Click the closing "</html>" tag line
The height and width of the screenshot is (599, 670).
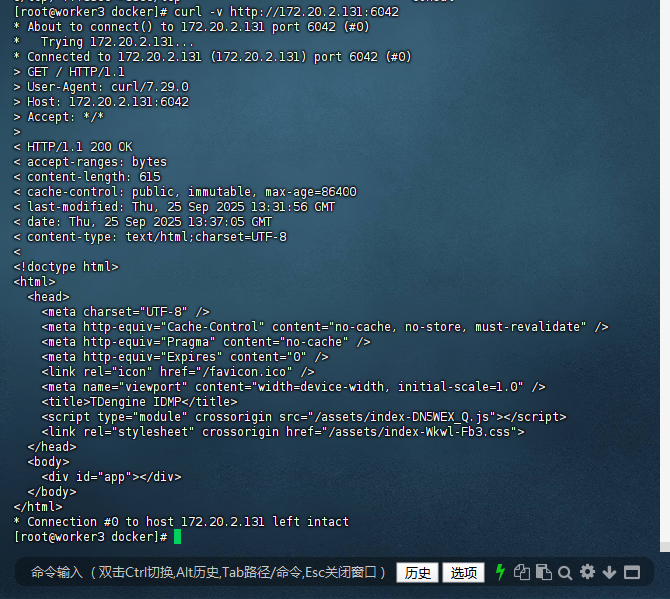point(38,507)
